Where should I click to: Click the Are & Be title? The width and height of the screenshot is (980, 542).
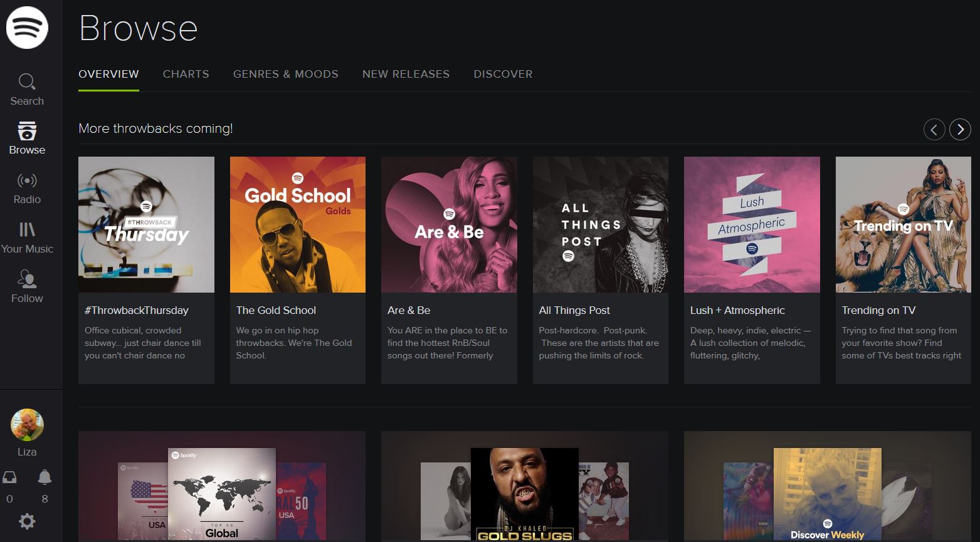click(409, 310)
